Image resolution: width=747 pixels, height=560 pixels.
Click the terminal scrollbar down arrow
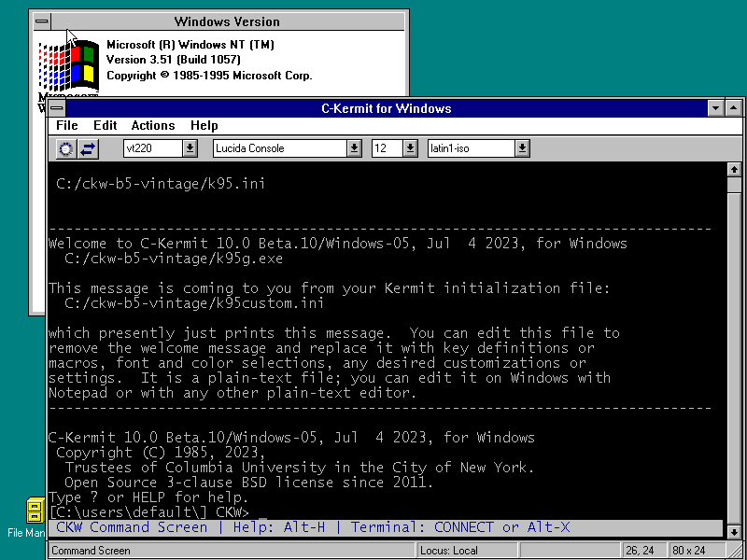(x=734, y=531)
